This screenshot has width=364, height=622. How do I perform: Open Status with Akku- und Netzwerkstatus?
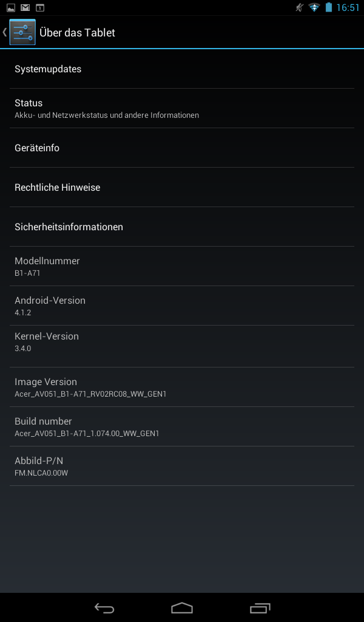pos(182,108)
